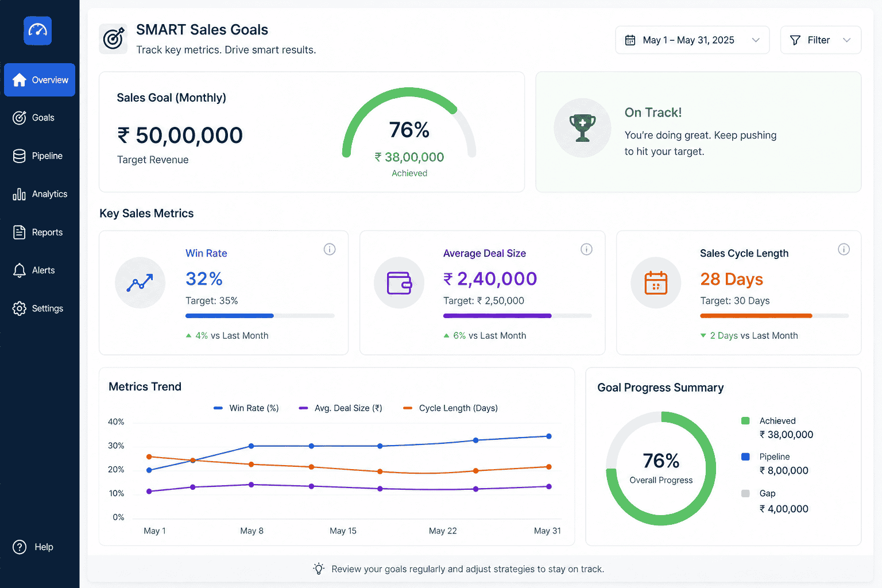Click the ₹ 2,40,000 deal size value
The image size is (882, 588).
(x=490, y=279)
